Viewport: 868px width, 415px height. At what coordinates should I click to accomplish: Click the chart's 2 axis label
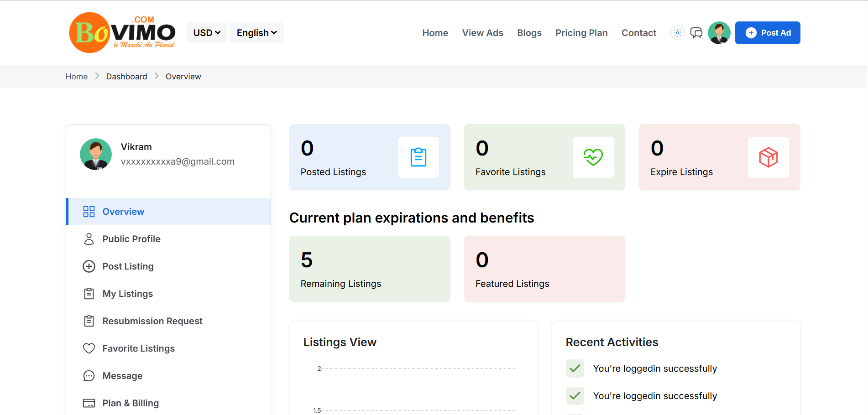pyautogui.click(x=319, y=368)
